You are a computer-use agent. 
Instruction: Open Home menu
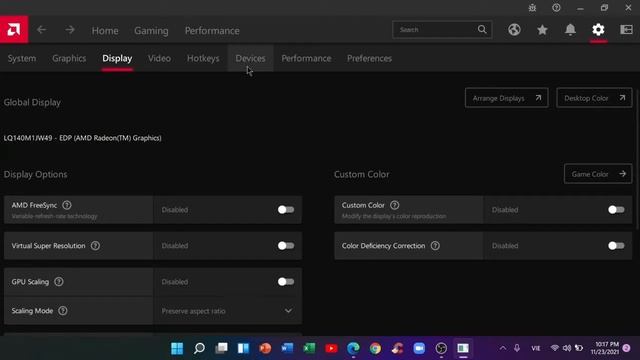click(105, 31)
